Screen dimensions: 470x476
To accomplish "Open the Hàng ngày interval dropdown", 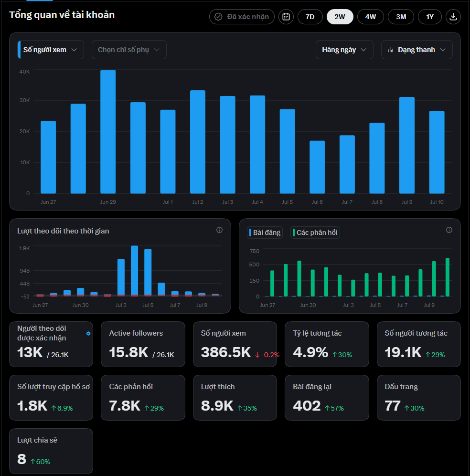I will point(344,50).
